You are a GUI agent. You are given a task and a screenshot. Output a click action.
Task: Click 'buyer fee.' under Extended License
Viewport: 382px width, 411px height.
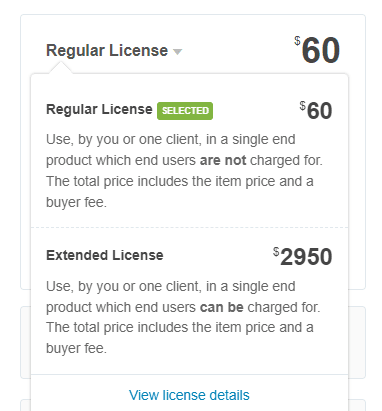coord(76,349)
